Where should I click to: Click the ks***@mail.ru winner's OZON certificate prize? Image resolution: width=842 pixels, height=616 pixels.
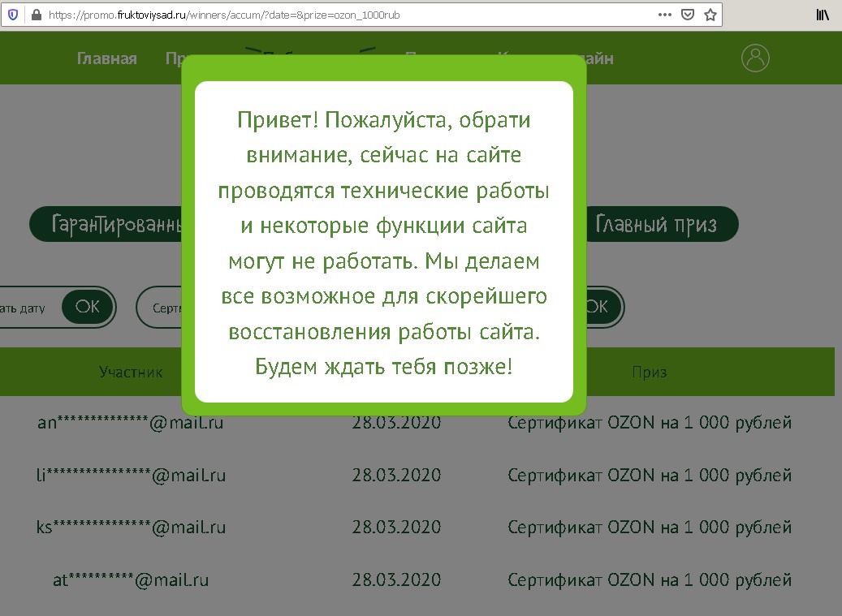[x=649, y=527]
